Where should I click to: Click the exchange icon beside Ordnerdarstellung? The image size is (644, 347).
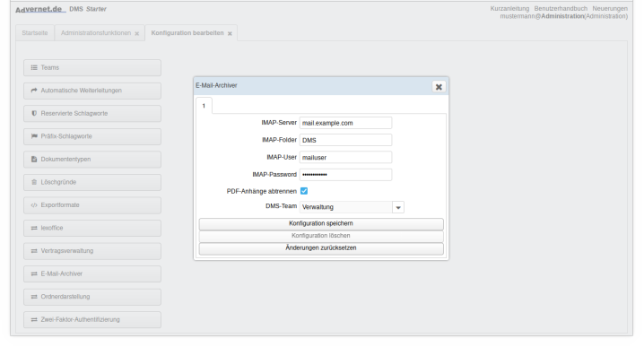(x=34, y=297)
